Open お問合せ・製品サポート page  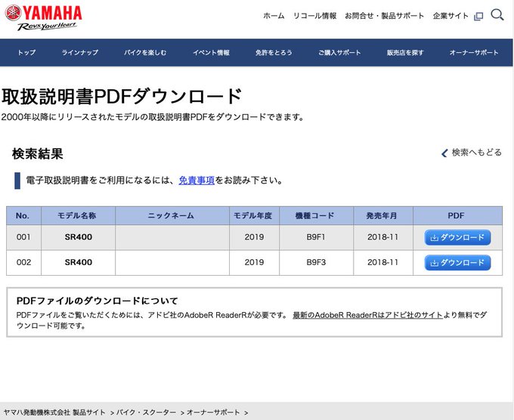click(384, 16)
